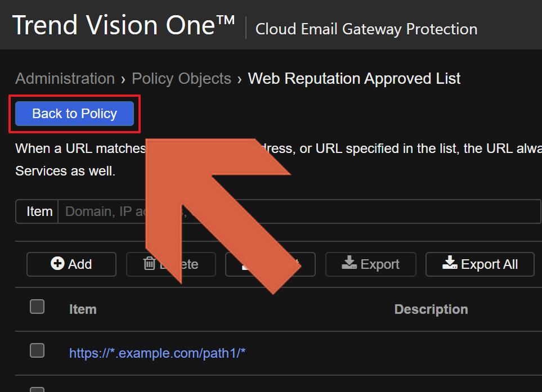Viewport: 542px width, 392px height.
Task: Sort by the Description column header
Action: point(431,309)
